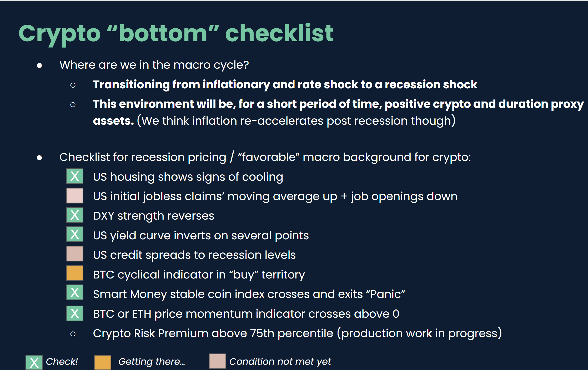Click the Checklist for recession pricing heading

pyautogui.click(x=265, y=157)
